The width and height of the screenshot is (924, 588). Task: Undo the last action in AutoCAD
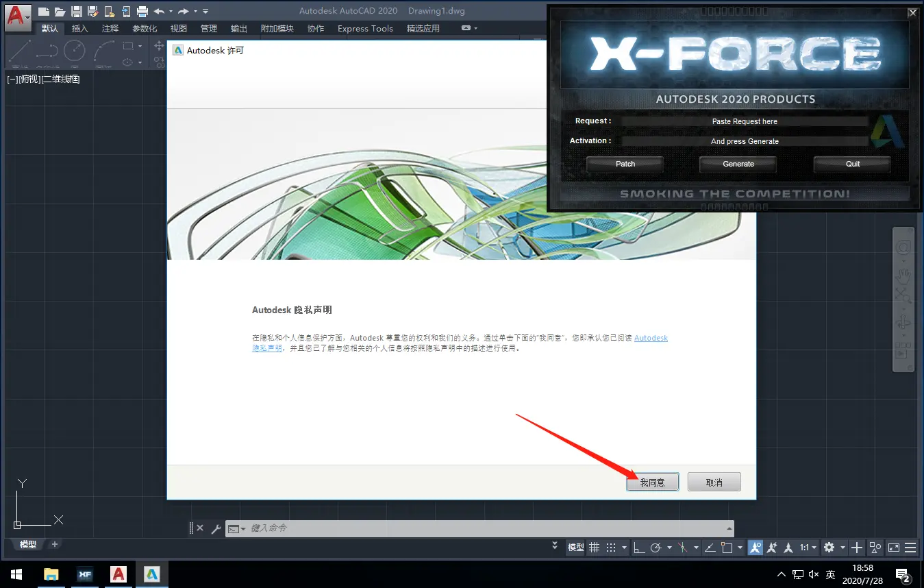pos(160,11)
